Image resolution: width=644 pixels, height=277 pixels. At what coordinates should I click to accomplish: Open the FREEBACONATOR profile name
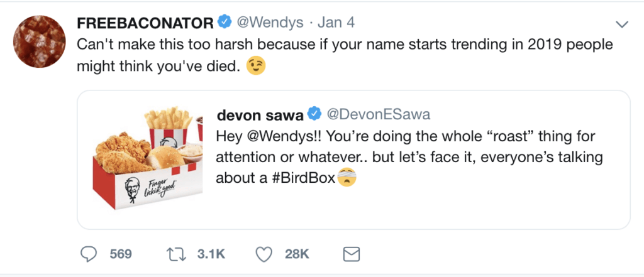point(145,23)
